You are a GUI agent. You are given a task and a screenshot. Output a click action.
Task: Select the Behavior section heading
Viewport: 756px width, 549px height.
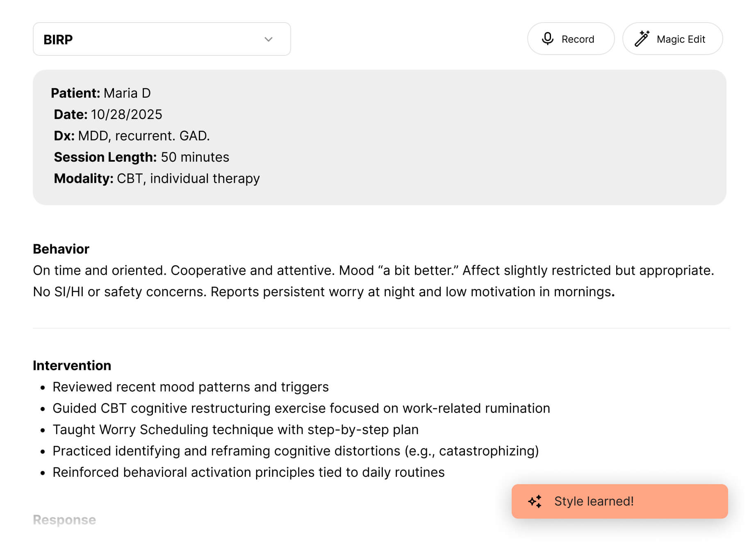61,249
